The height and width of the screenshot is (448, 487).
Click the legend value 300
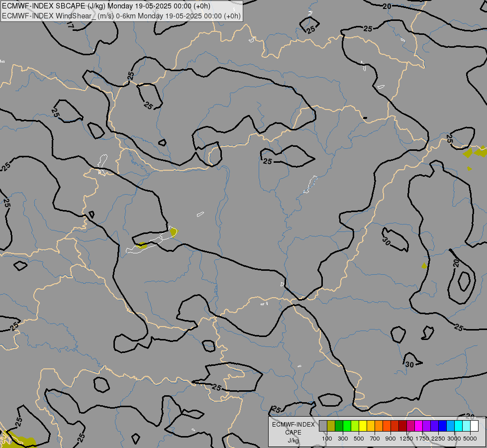pos(343,439)
